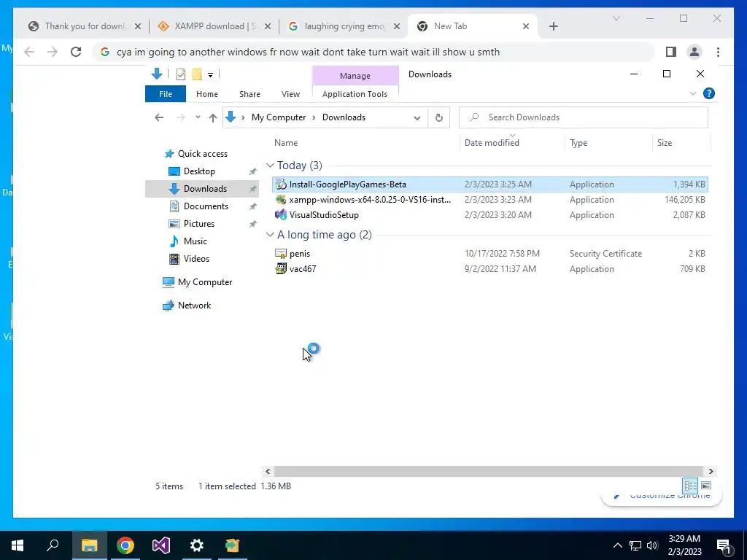Open Explorer Help question mark icon
This screenshot has height=560, width=747.
pos(709,93)
